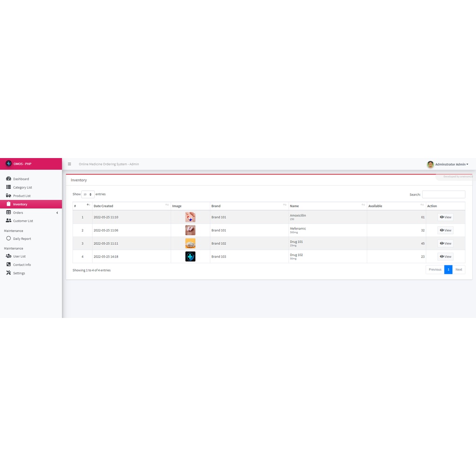Open Contact Info phone icon
The width and height of the screenshot is (476, 476).
point(8,264)
